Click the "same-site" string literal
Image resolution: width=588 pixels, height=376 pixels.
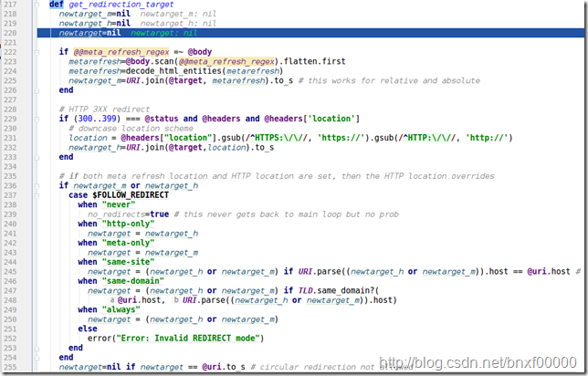(x=128, y=262)
